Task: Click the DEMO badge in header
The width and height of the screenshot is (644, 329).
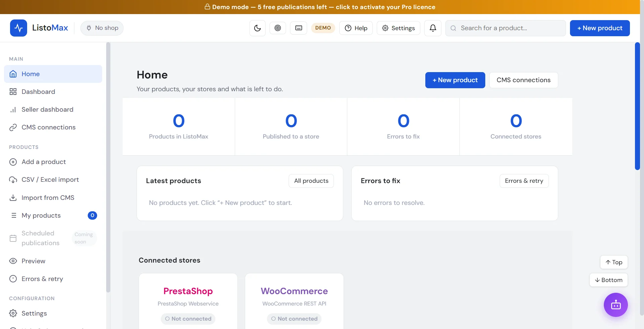Action: click(323, 28)
